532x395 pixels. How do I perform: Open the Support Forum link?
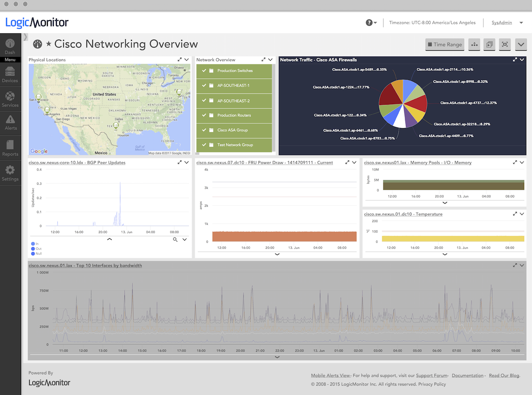point(431,376)
